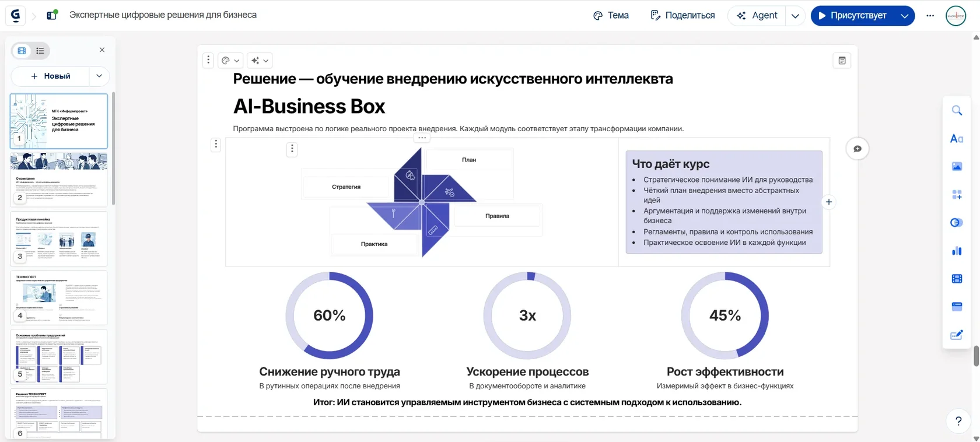Open the search icon in right sidebar
The height and width of the screenshot is (442, 980).
coord(957,110)
